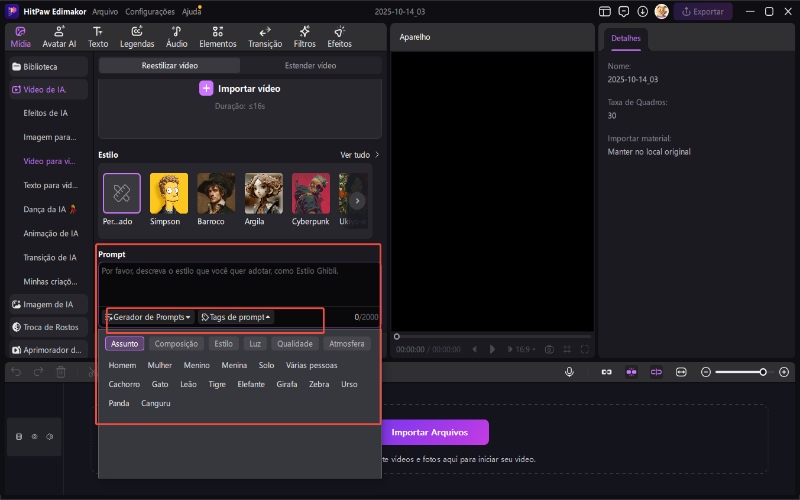Open Texto para vídeo in sidebar
Image resolution: width=800 pixels, height=500 pixels.
pos(50,185)
